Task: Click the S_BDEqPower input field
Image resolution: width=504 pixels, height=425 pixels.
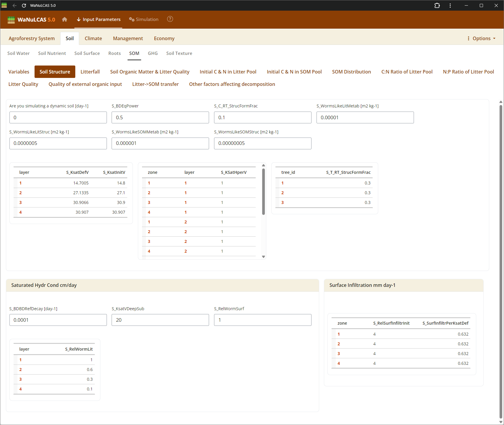Action: point(160,117)
